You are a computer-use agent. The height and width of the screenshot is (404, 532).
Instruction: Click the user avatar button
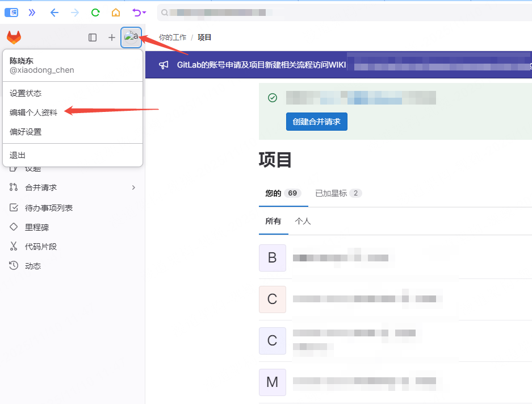[x=131, y=38]
